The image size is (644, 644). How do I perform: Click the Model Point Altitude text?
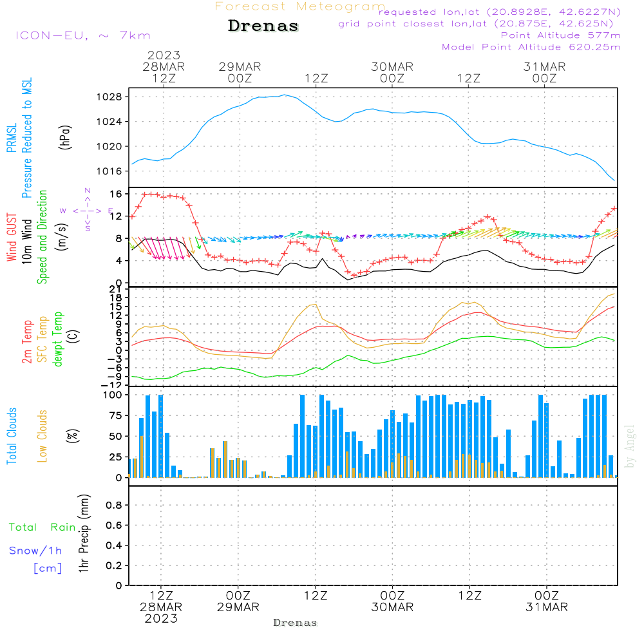pos(531,47)
